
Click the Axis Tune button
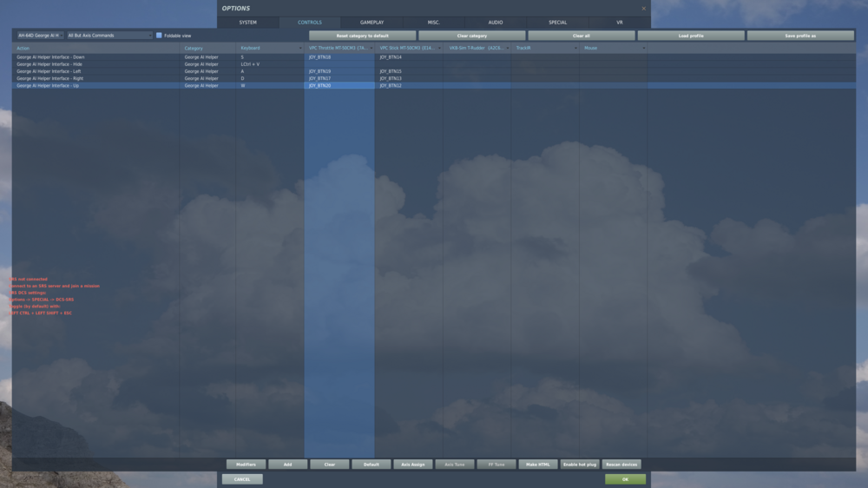click(455, 465)
